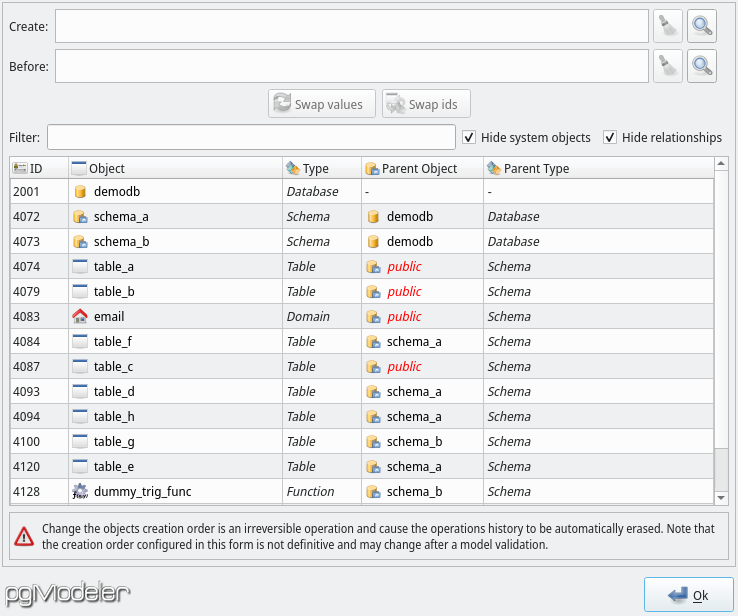Click the dummy_trig_func function gear icon
The width and height of the screenshot is (738, 616).
80,491
